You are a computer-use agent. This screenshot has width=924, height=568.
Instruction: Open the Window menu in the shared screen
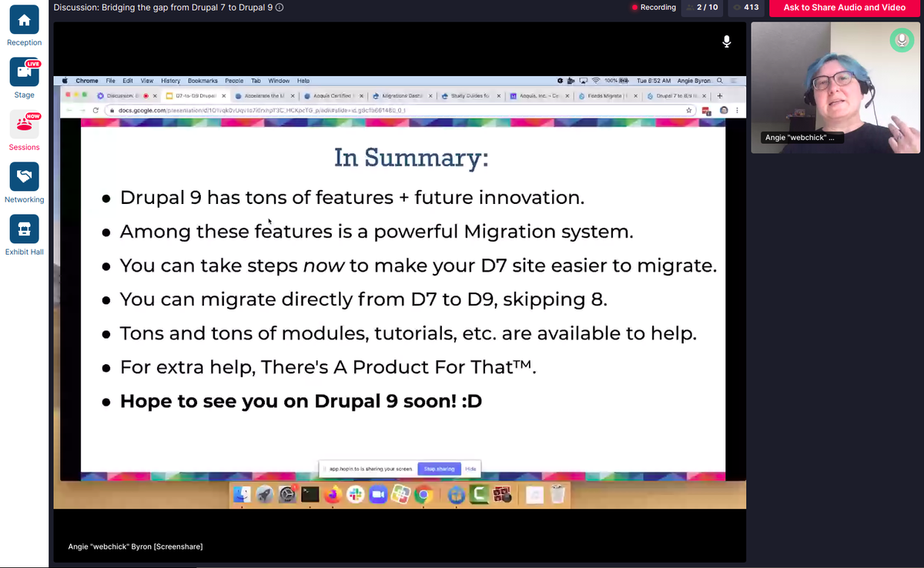pos(279,81)
